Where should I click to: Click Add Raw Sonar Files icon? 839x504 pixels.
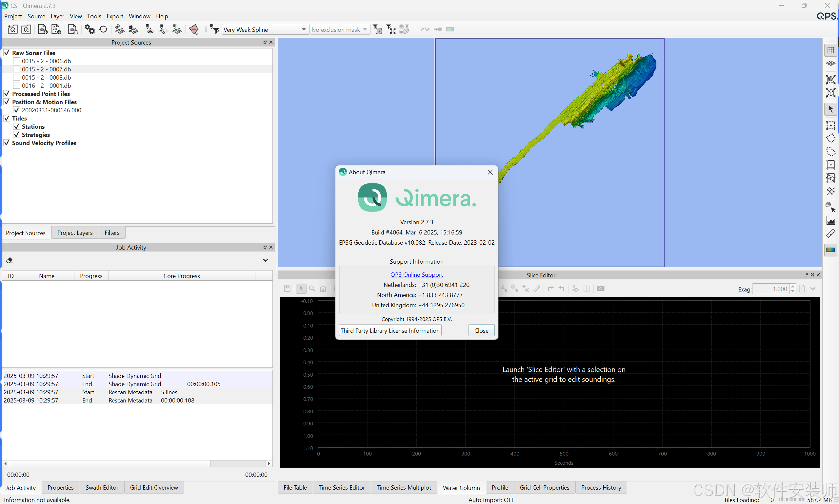[x=43, y=29]
